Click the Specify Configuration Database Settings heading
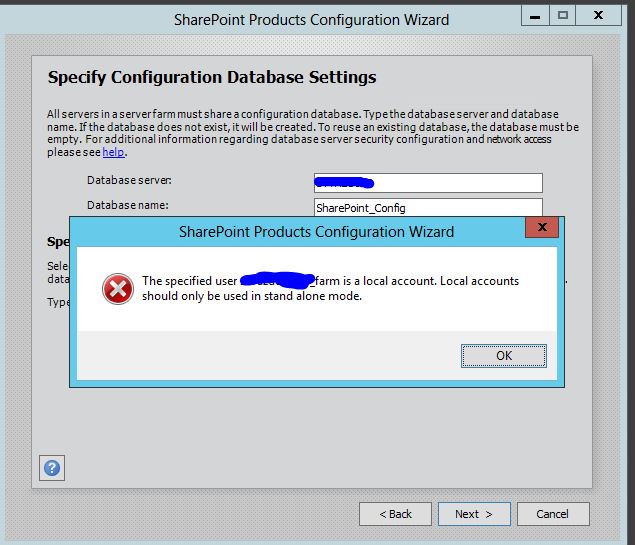 point(212,77)
